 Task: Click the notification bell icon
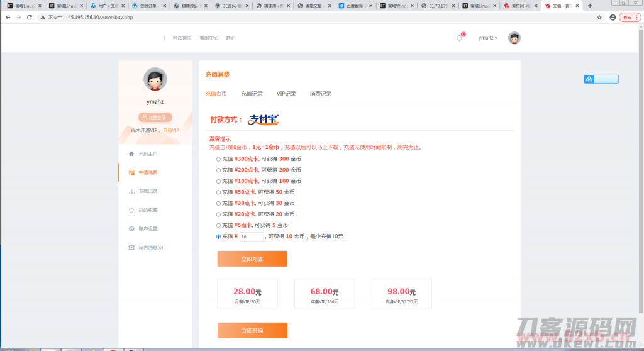pyautogui.click(x=459, y=38)
